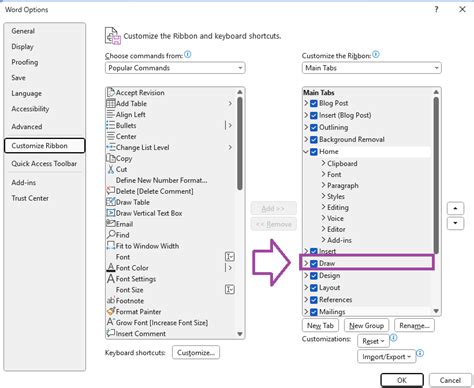Click the Fit to Window Width icon

tap(111, 246)
